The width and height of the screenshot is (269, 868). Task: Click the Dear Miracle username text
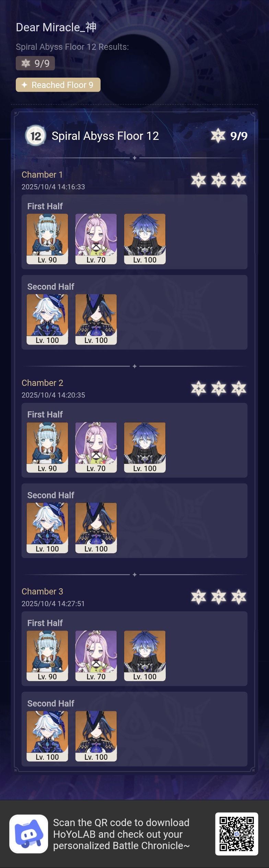pos(56,27)
